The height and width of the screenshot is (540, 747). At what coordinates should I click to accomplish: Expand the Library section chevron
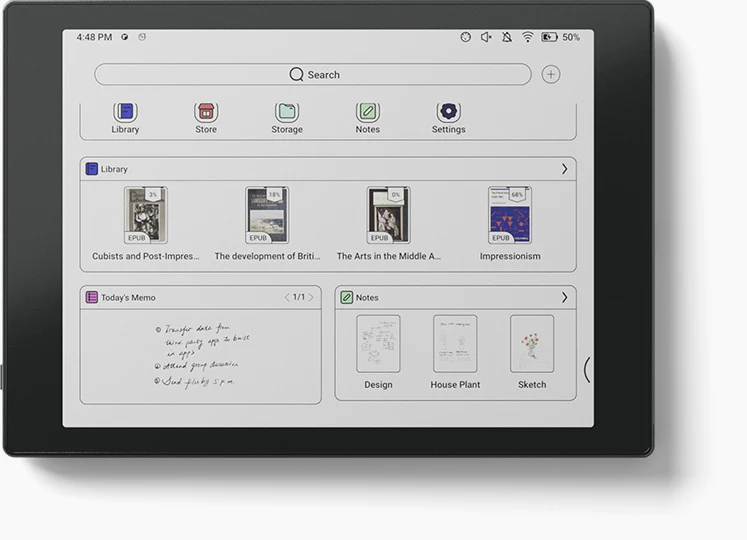click(x=565, y=169)
